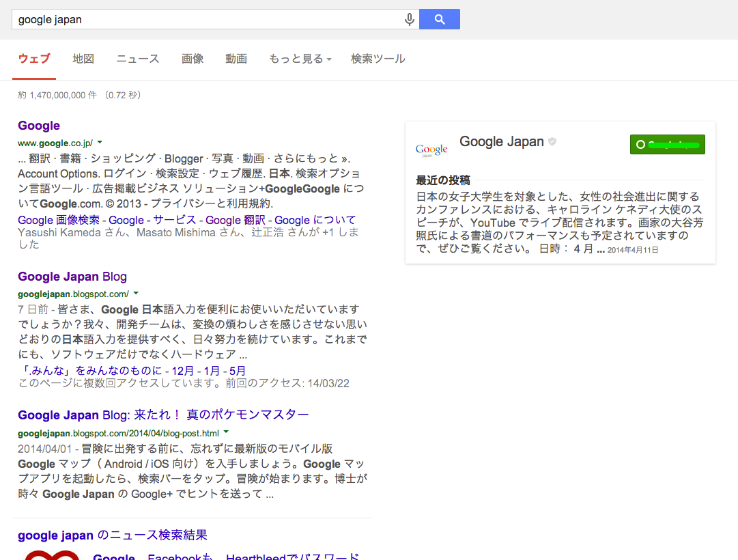Viewport: 738px width, 560px height.
Task: Click the green URL 'googlejapan.blogspot.com/'
Action: pos(74,294)
